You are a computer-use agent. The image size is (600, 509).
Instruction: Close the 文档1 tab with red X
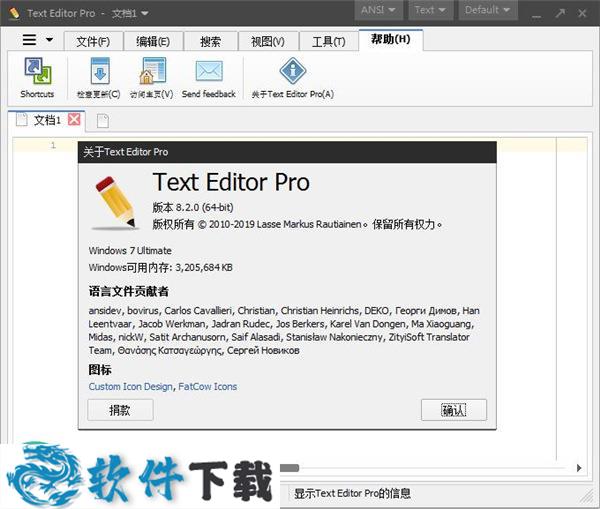tap(74, 120)
